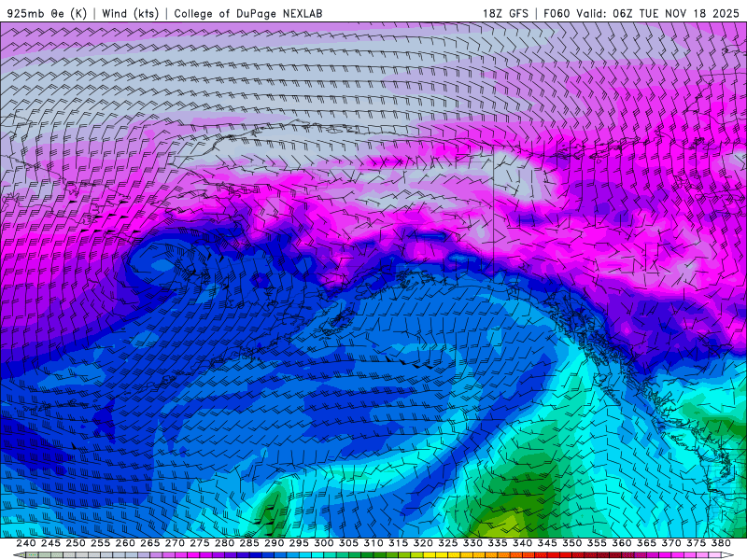Click the 345 value on the color scale
The width and height of the screenshot is (747, 560).
click(x=547, y=543)
